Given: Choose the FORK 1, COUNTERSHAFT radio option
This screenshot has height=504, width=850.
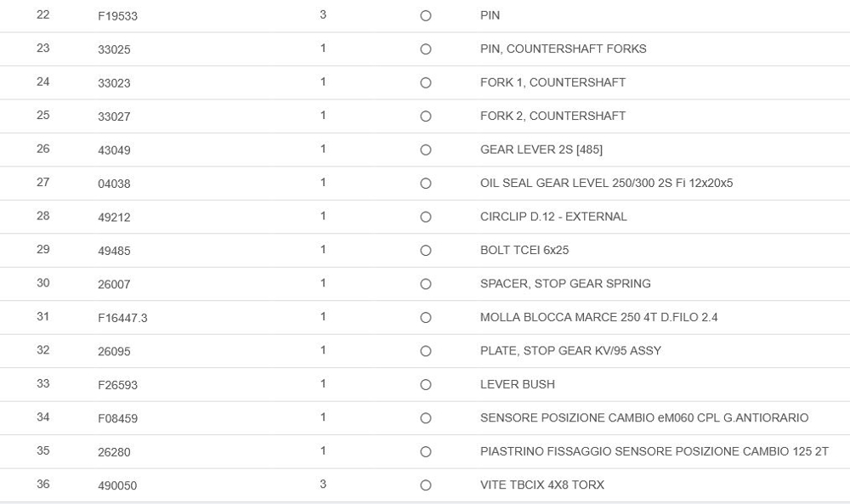Looking at the screenshot, I should point(426,83).
